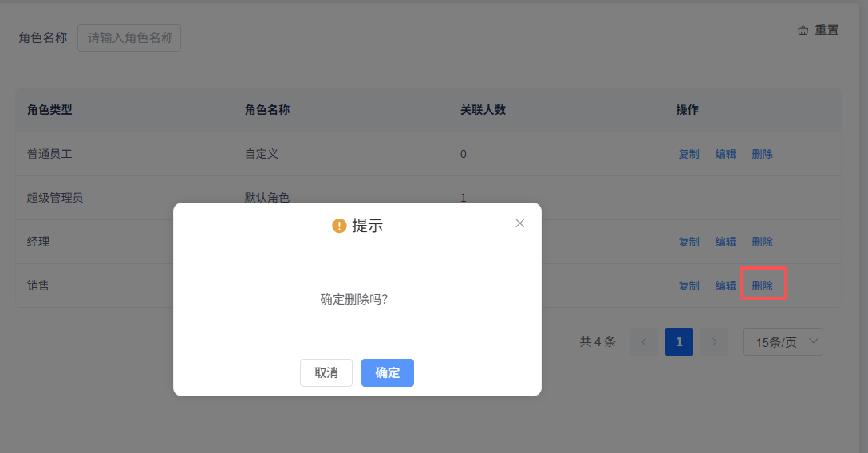Close the 提示 dialog with the X icon

coord(520,223)
